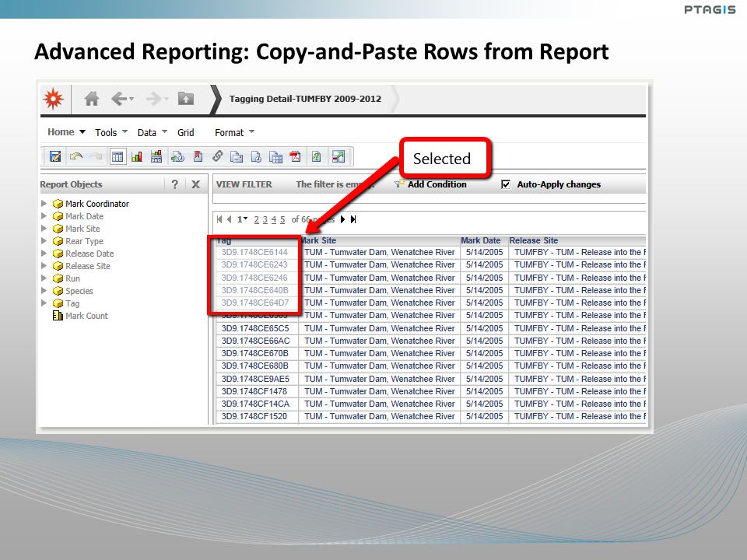Switch to Grid and Graph view icon
Viewport: 747px width, 560px height.
pyautogui.click(x=156, y=156)
